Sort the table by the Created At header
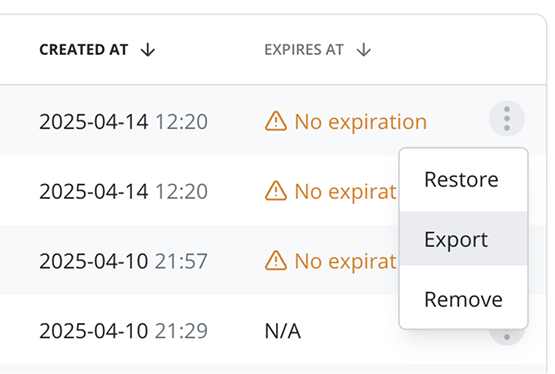This screenshot has width=555, height=374. pos(84,50)
